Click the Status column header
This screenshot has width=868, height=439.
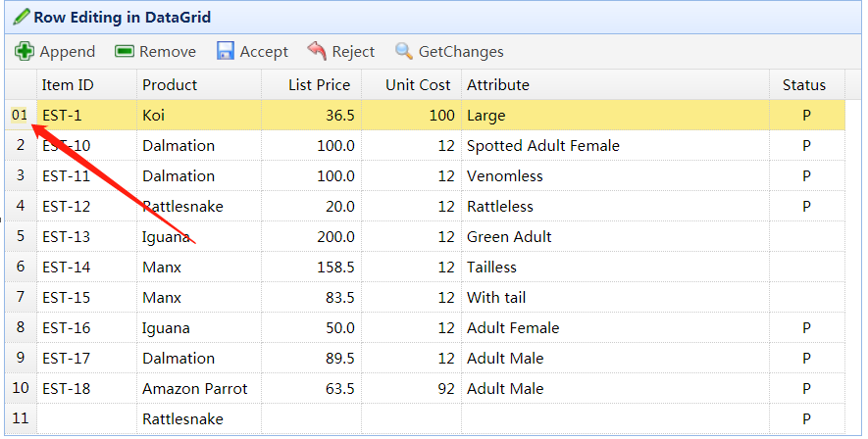point(804,85)
